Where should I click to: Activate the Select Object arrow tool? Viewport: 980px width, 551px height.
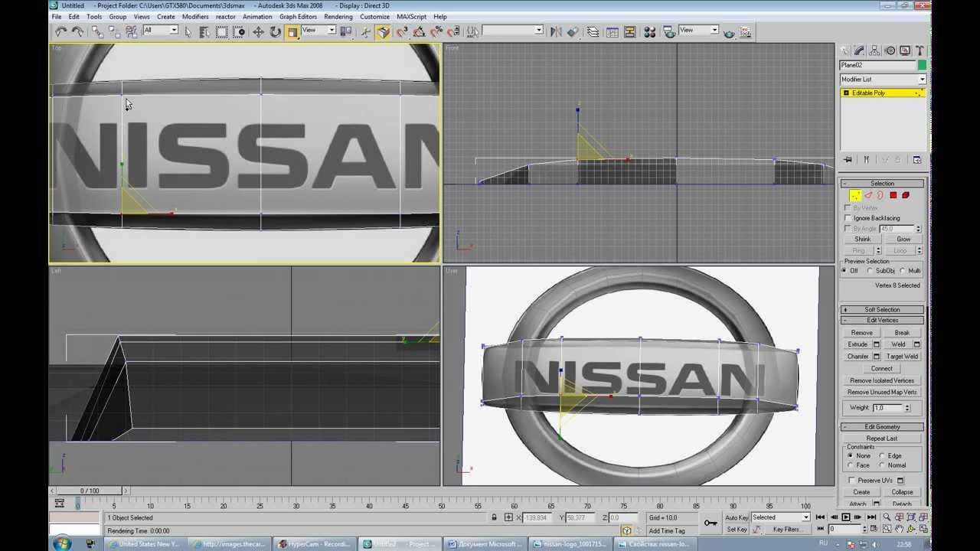[188, 31]
